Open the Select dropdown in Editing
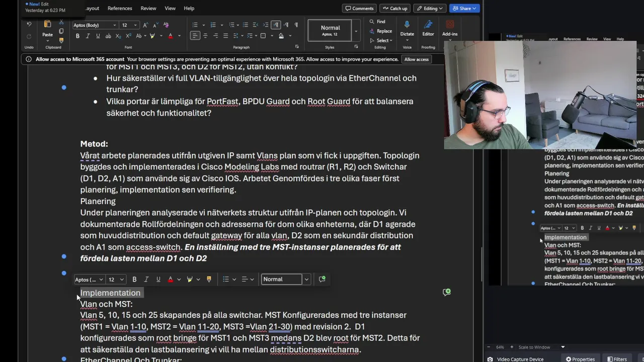Screen dimensions: 644x362 tap(380, 40)
